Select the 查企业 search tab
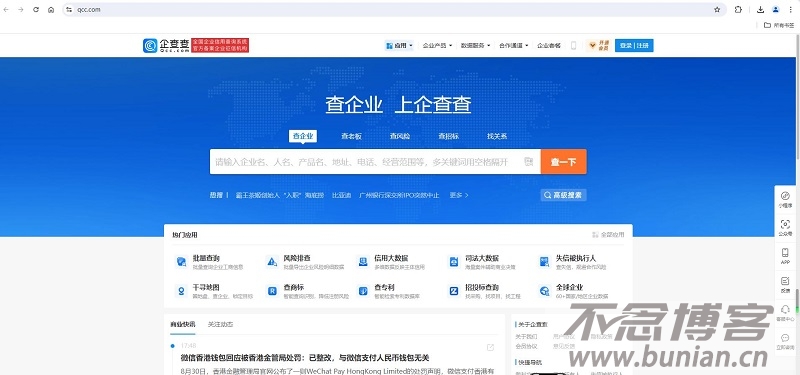The width and height of the screenshot is (800, 375). pyautogui.click(x=303, y=136)
